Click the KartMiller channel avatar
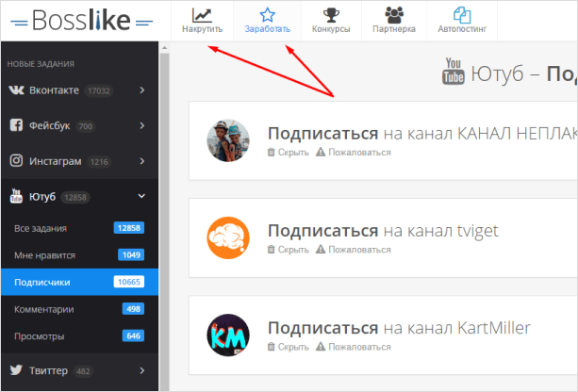 pos(228,336)
